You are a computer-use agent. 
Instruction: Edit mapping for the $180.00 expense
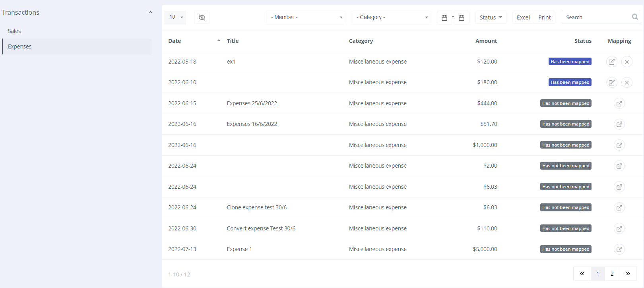point(611,83)
